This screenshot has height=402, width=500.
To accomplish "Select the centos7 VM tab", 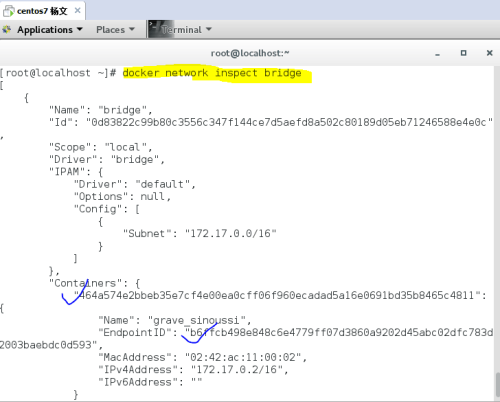I will pos(42,11).
